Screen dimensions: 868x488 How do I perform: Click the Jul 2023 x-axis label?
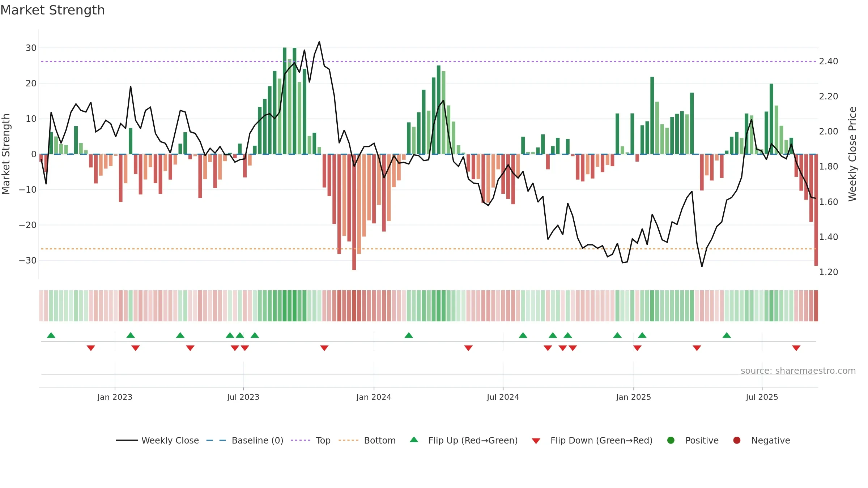(x=243, y=397)
